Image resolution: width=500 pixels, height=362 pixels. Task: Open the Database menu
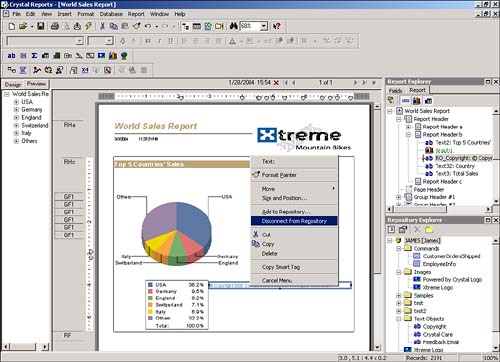point(111,14)
